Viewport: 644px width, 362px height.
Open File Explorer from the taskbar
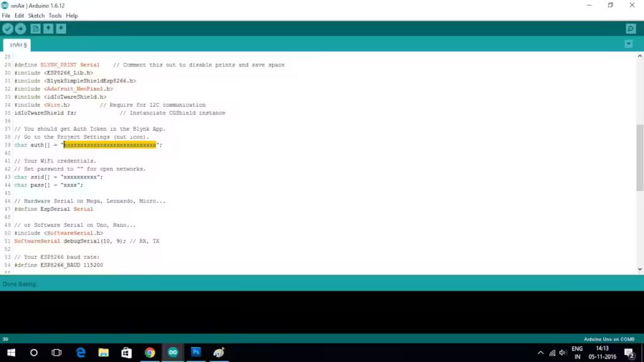104,353
